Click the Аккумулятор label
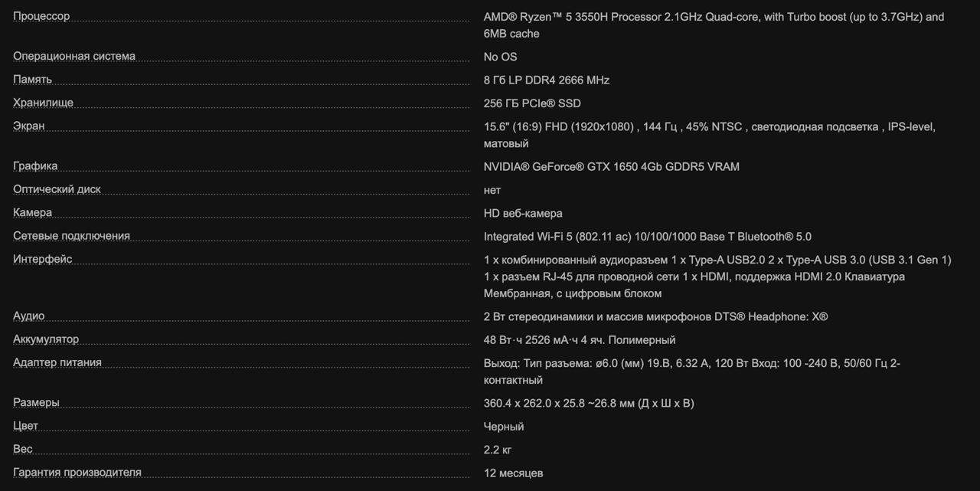The image size is (980, 491). [x=46, y=339]
